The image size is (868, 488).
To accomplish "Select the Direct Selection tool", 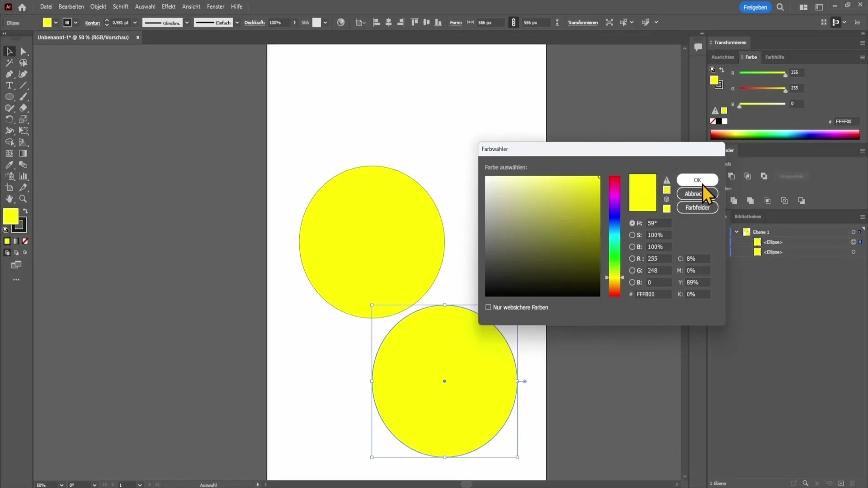I will [x=24, y=52].
